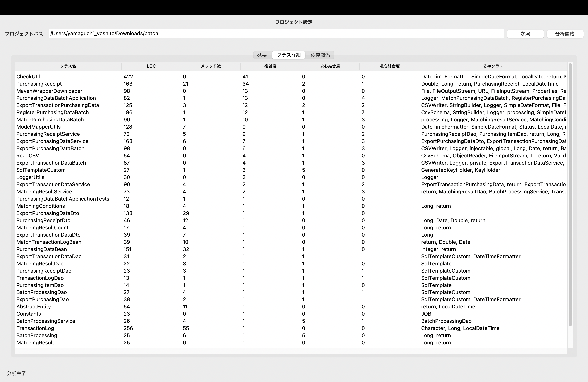
Task: Click the project path text field
Action: [x=276, y=34]
